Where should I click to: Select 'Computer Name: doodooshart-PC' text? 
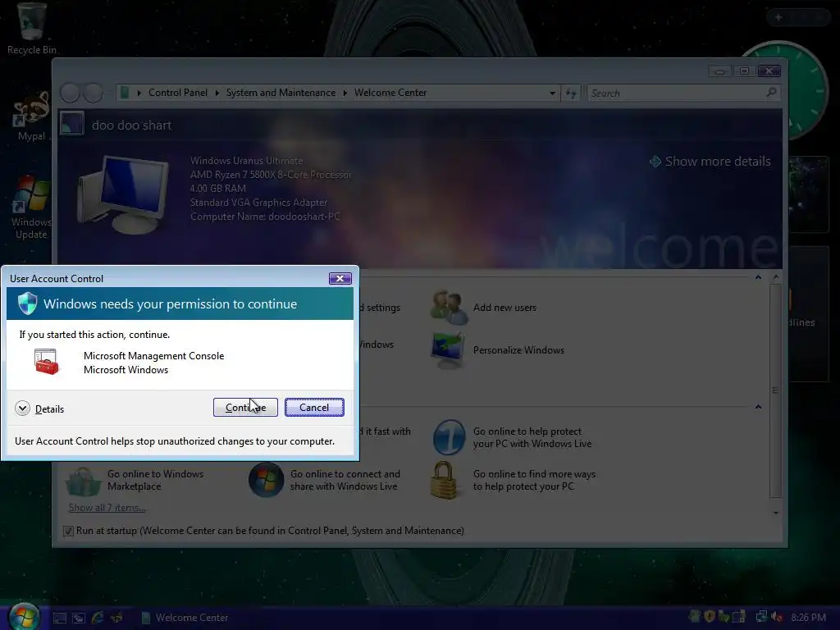[x=265, y=217]
